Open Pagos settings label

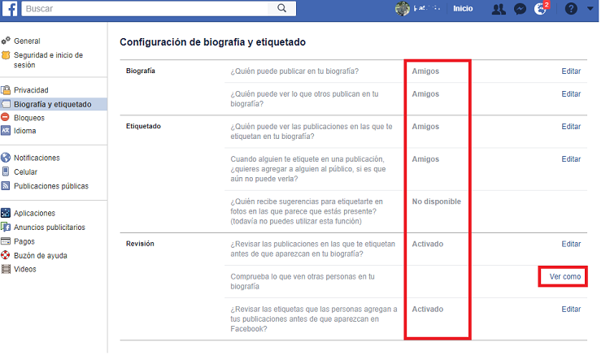click(x=24, y=241)
